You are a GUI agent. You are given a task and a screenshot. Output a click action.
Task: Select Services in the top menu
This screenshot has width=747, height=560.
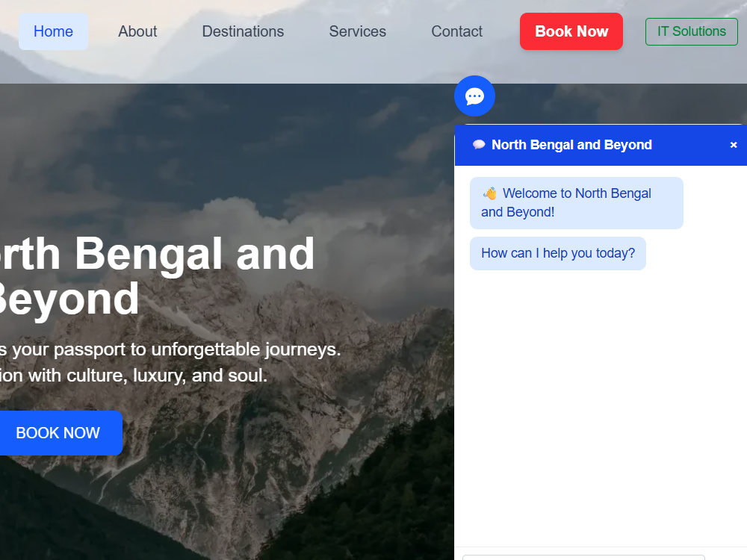(357, 31)
